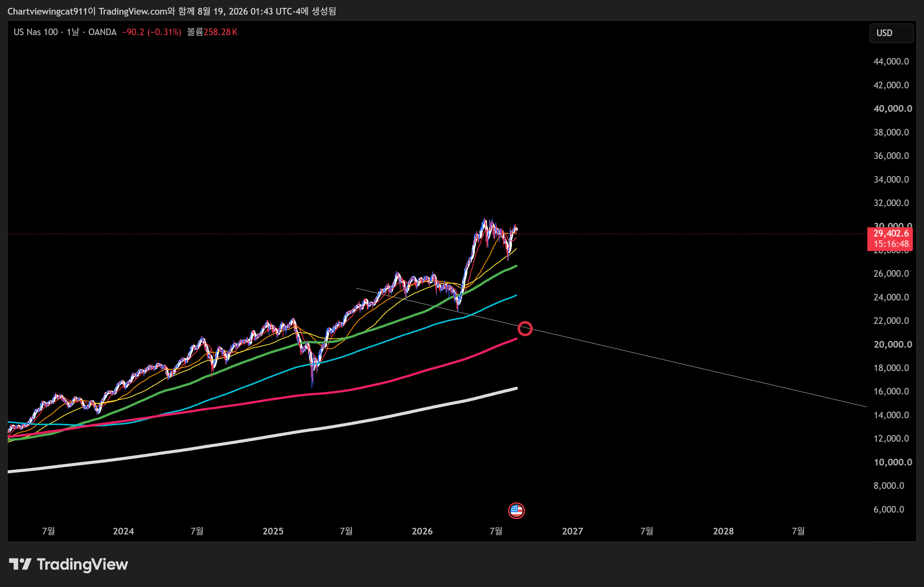Click the 34,000.0 price axis label
The image size is (924, 587).
coord(891,180)
